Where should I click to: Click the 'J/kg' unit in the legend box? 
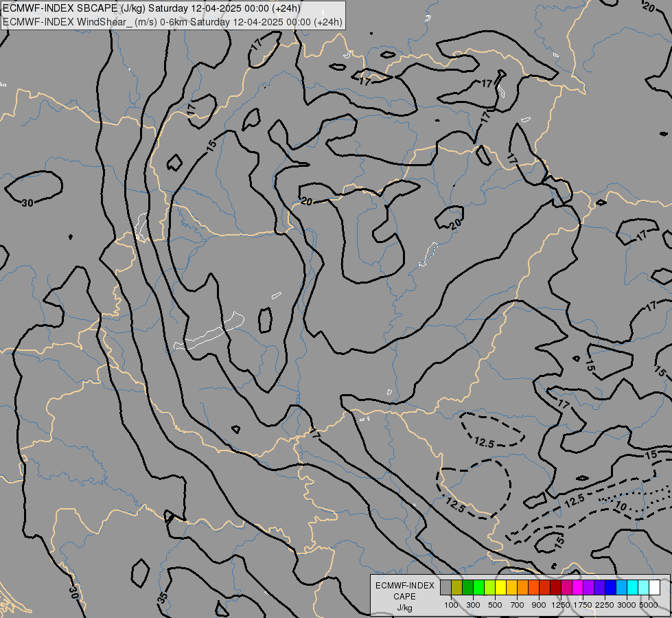coord(404,608)
